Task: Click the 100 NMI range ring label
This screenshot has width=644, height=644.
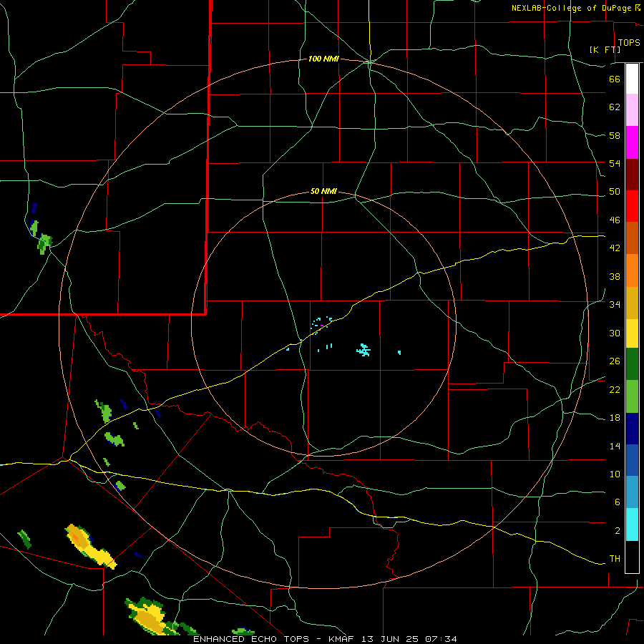Action: [323, 59]
